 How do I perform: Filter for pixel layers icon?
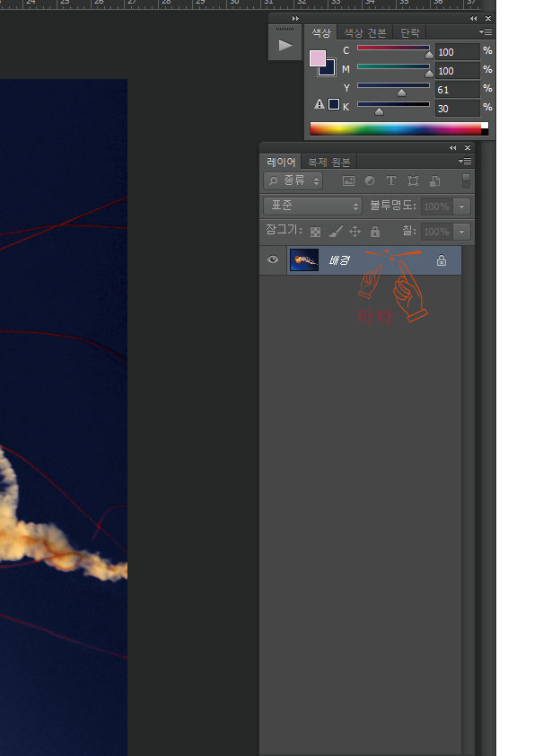point(348,180)
